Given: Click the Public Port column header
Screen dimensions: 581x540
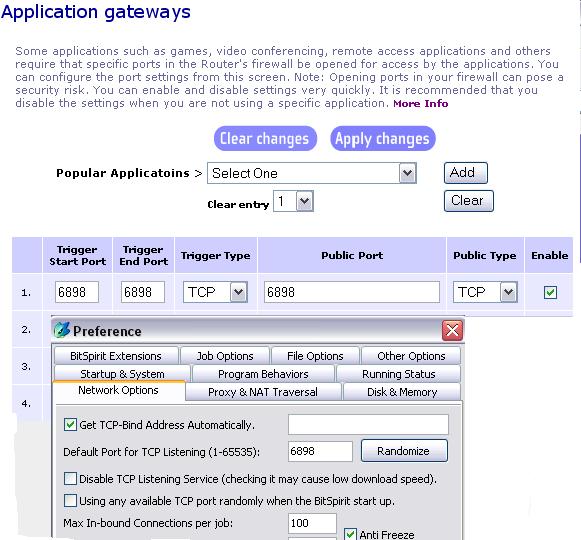Looking at the screenshot, I should tap(352, 255).
